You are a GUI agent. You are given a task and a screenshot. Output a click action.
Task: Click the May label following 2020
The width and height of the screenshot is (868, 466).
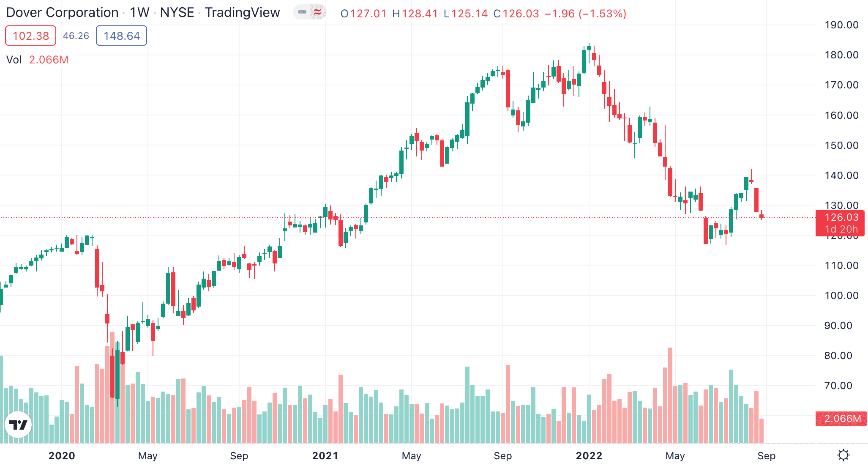coord(148,456)
